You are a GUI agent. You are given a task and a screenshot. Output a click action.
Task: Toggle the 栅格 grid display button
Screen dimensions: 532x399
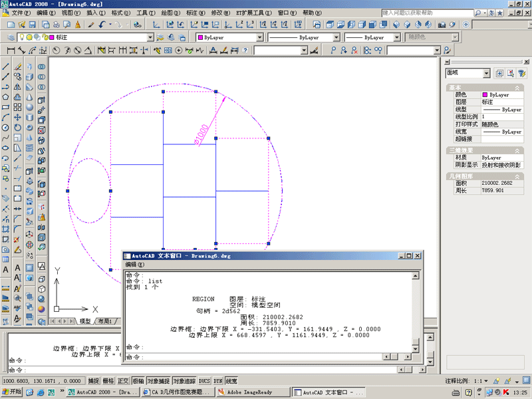coord(108,381)
